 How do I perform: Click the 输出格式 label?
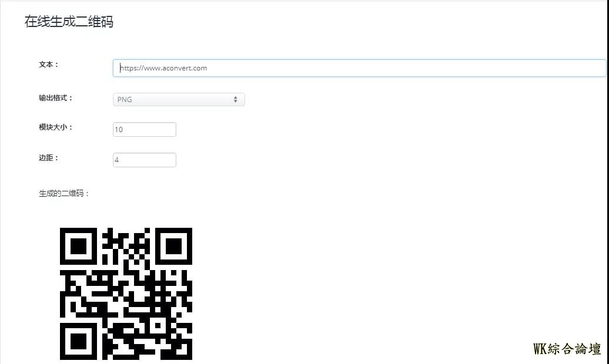55,98
